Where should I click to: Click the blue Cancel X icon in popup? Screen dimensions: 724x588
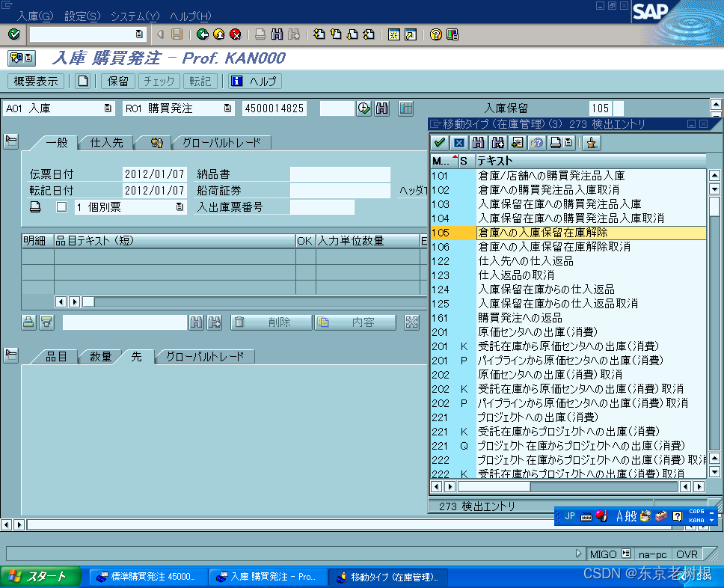coord(459,143)
